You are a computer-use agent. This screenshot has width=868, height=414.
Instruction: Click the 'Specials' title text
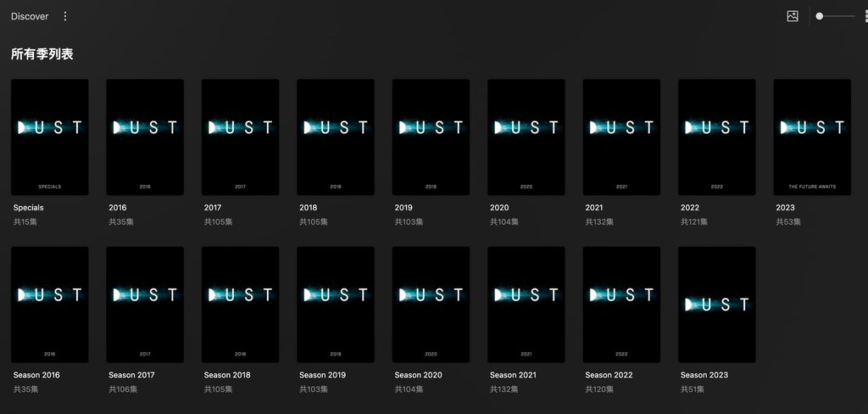click(x=28, y=208)
